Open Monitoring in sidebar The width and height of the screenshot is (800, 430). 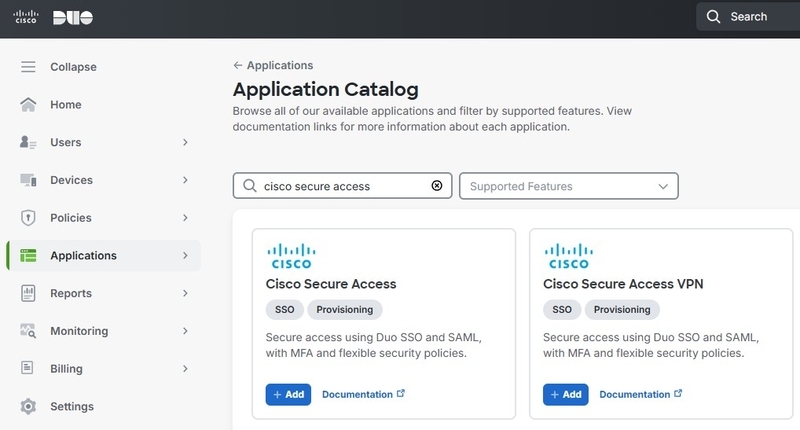(79, 331)
